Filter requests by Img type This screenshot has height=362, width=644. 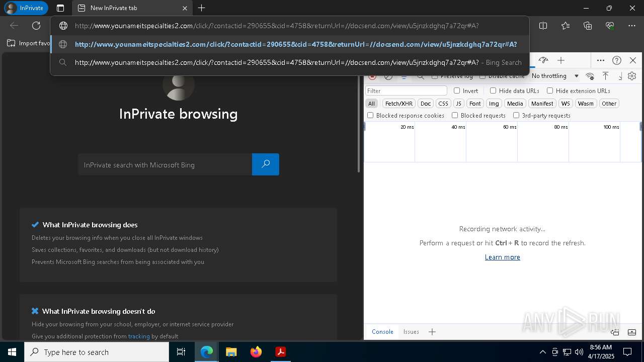coord(494,104)
